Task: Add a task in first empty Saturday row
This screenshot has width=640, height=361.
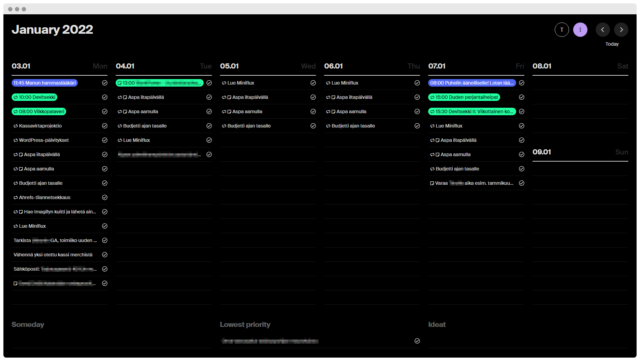Action: pos(580,83)
